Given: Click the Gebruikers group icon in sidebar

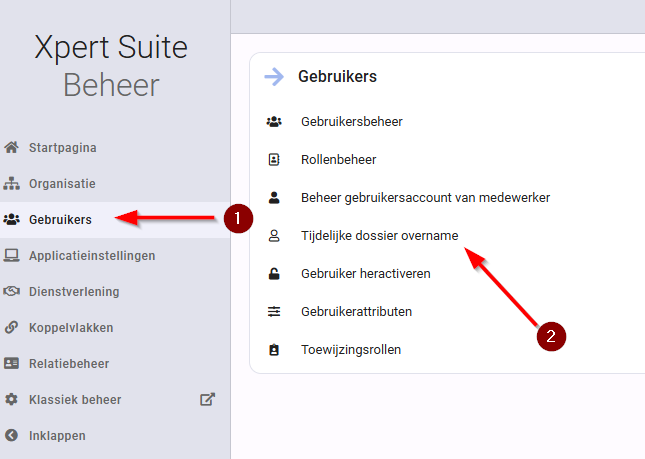Looking at the screenshot, I should tap(12, 220).
